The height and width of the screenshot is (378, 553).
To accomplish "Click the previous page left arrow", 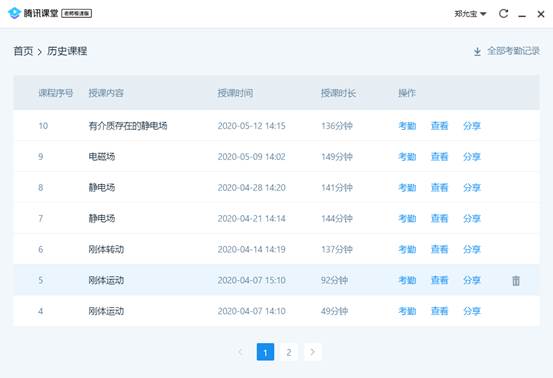I will click(x=241, y=352).
